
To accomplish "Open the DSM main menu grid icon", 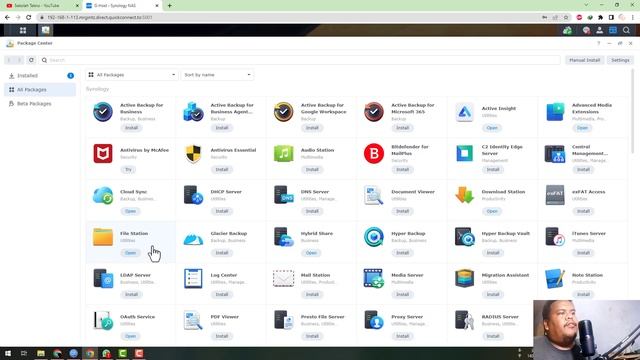I will tap(23, 30).
